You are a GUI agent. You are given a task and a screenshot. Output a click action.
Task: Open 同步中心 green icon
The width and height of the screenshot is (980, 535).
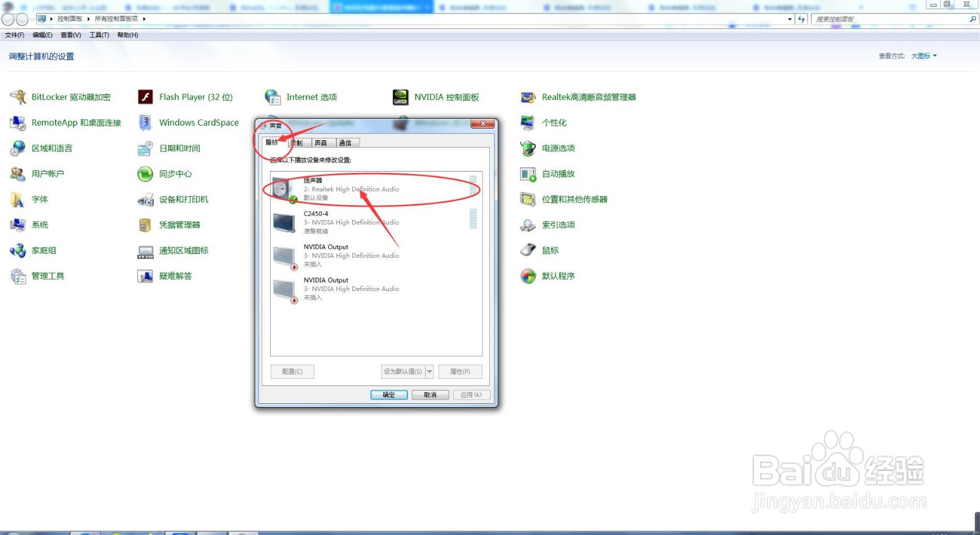tap(145, 174)
